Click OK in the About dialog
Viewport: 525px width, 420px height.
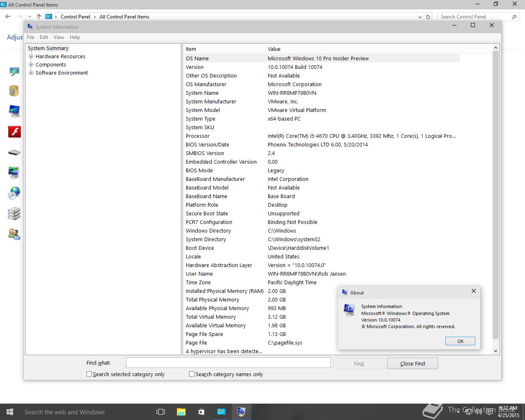click(x=460, y=341)
